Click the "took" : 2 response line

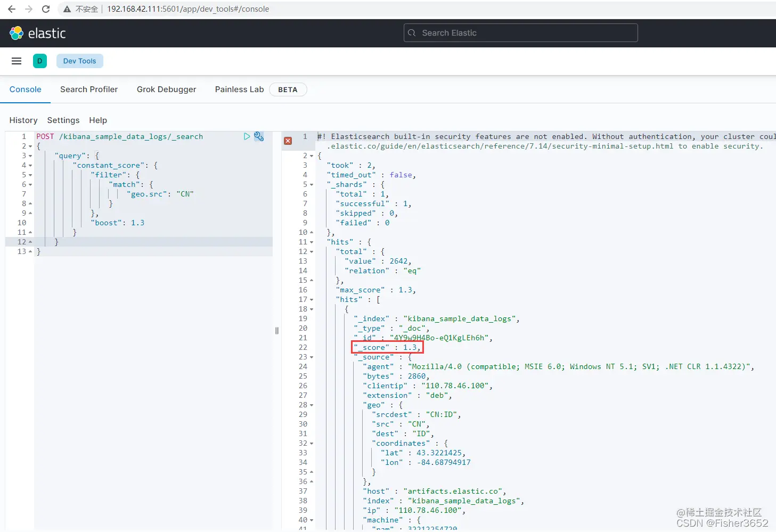[x=351, y=165]
